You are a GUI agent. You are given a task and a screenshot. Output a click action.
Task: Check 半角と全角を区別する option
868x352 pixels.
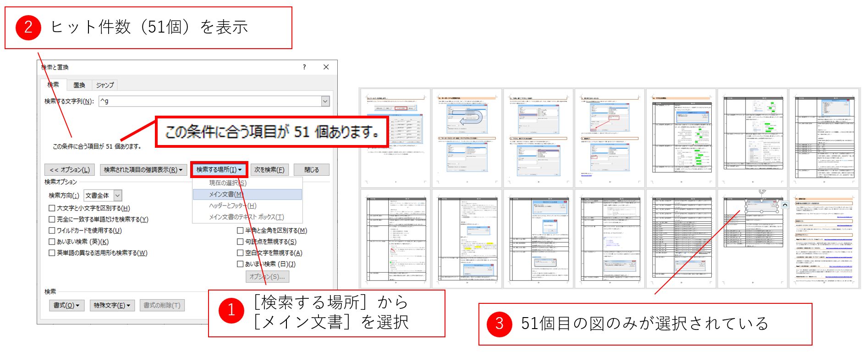(240, 230)
